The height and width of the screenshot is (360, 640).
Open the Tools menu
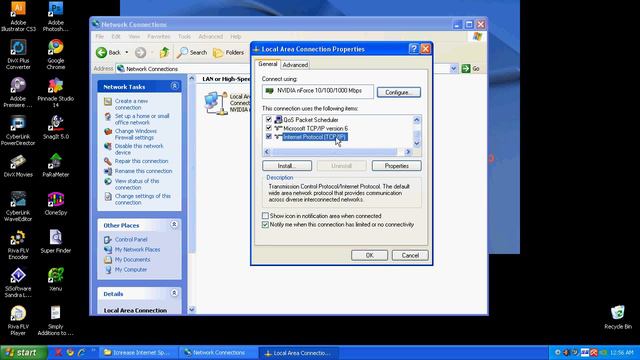click(x=184, y=36)
